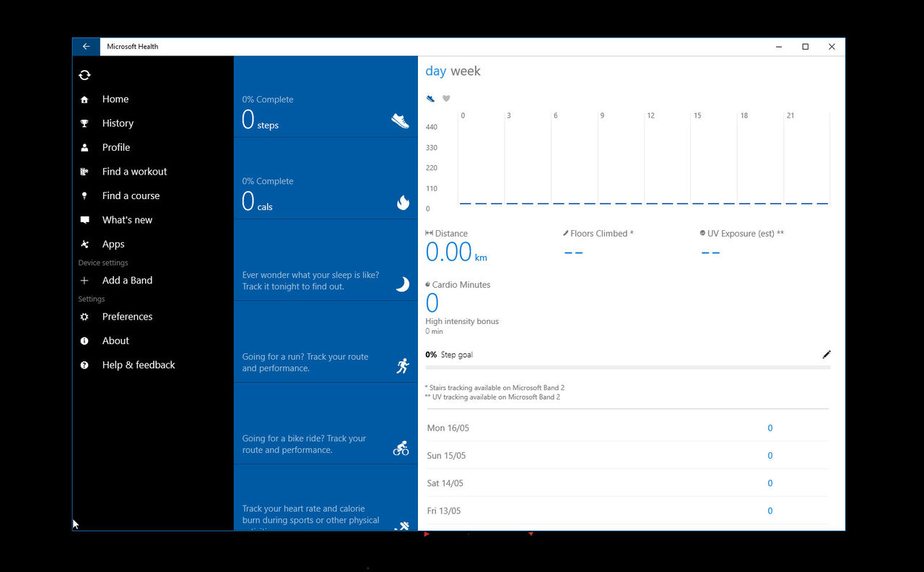Enable the heart rate overlay on the chart

[446, 98]
